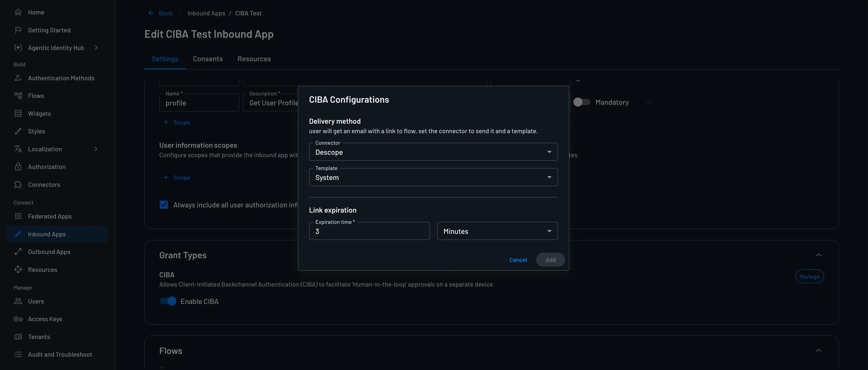Click the Manage button for CIBA

[x=809, y=276]
